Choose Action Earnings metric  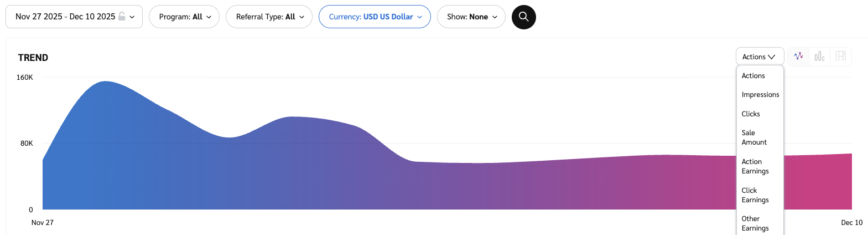coord(755,166)
